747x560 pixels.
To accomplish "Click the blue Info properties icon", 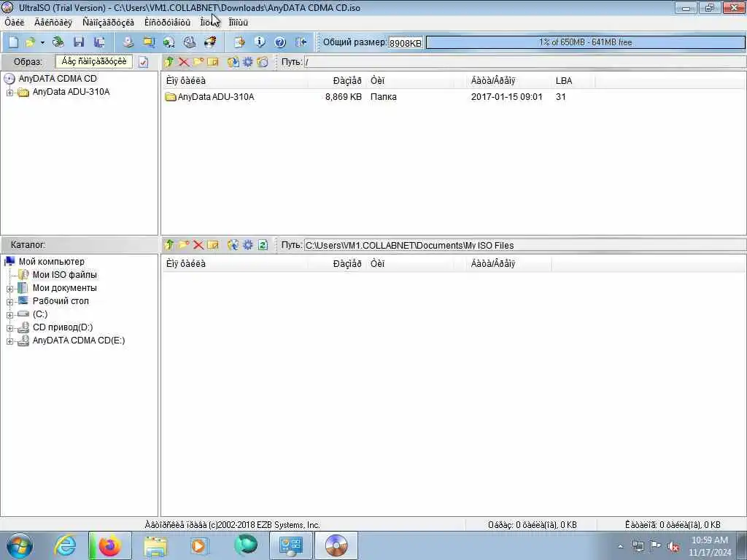I will [260, 42].
